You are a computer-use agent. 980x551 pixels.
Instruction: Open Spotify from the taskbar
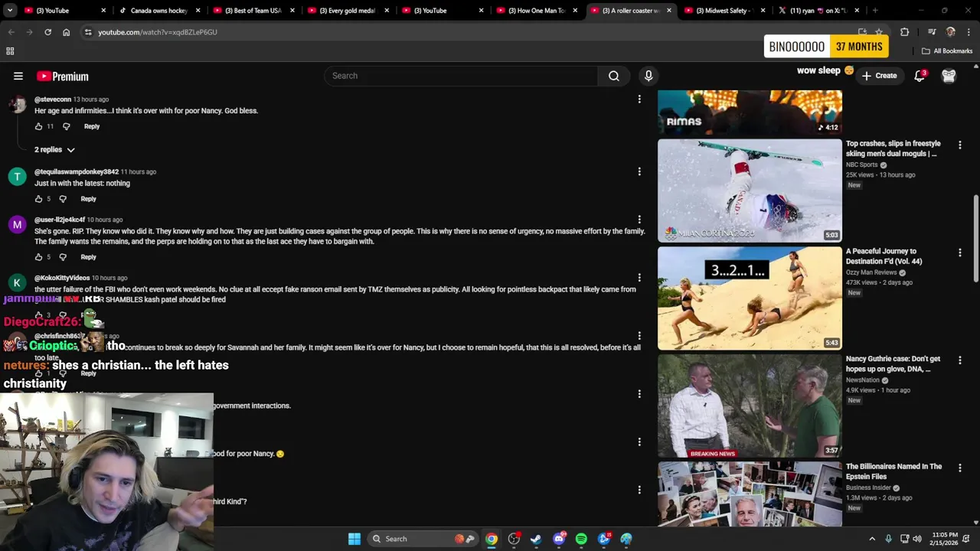[x=581, y=539]
